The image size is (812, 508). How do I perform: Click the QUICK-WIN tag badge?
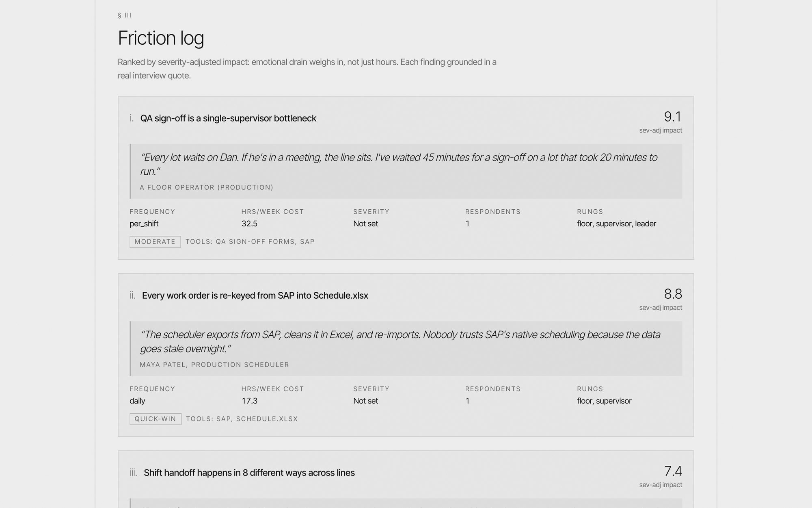click(x=155, y=419)
